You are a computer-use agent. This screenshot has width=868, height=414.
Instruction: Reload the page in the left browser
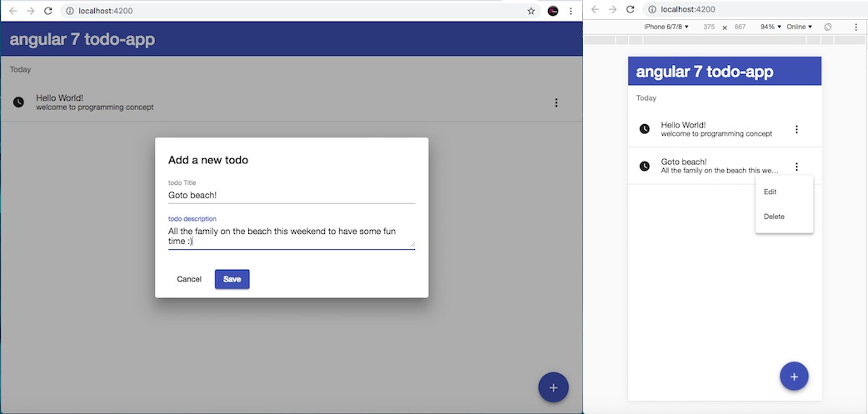[x=47, y=11]
